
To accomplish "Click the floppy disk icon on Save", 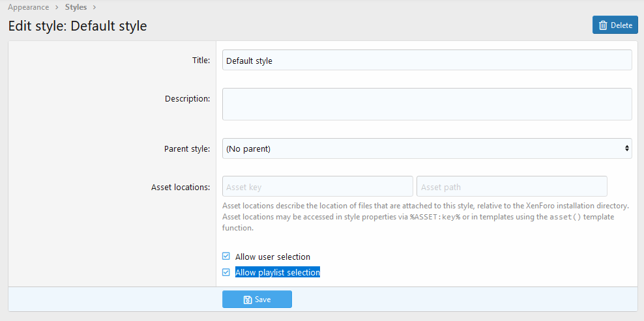I will click(247, 300).
